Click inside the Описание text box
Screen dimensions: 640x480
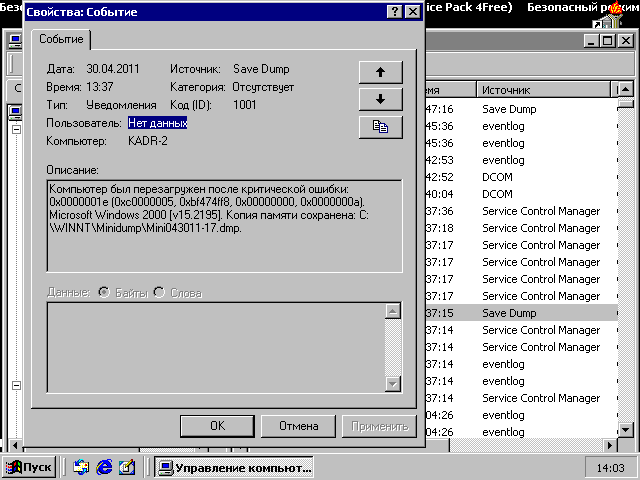click(x=224, y=226)
